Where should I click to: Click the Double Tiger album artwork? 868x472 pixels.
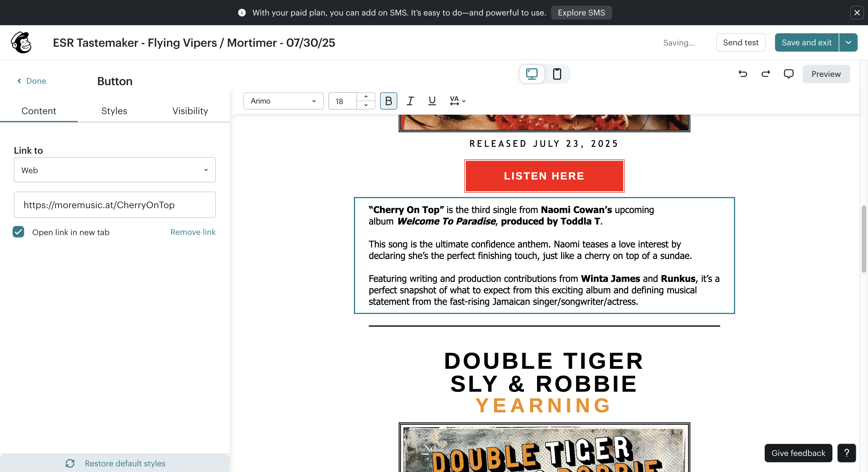pos(544,448)
